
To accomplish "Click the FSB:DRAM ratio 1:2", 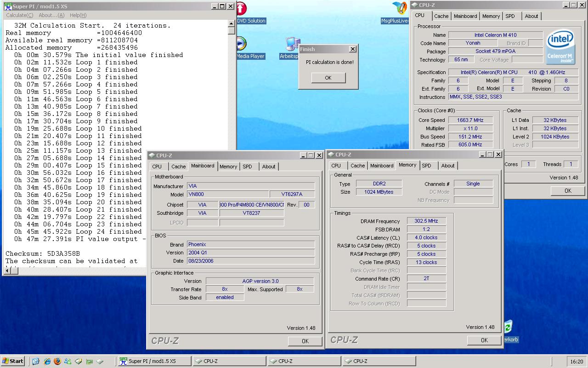I will click(426, 230).
